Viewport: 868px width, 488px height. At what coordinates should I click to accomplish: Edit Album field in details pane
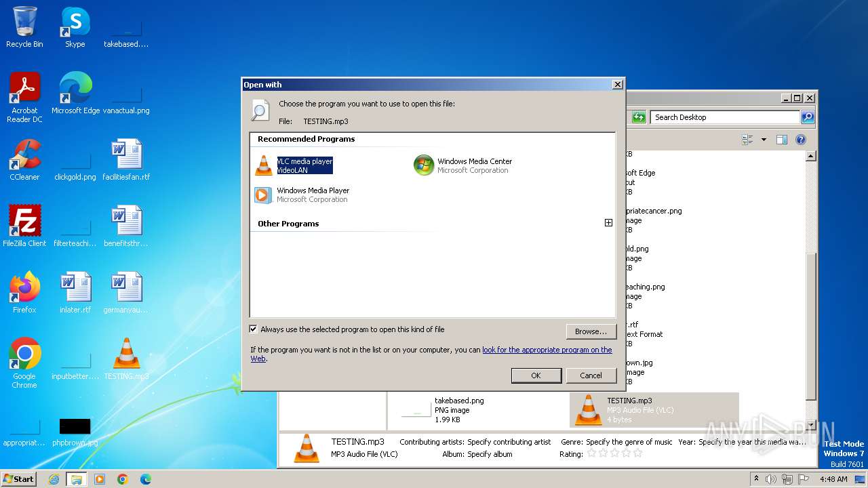[490, 454]
